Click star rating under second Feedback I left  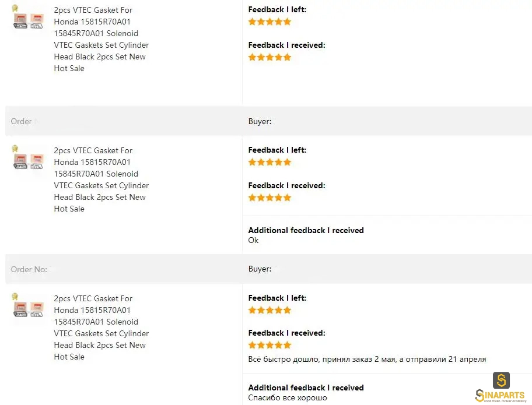pos(269,163)
